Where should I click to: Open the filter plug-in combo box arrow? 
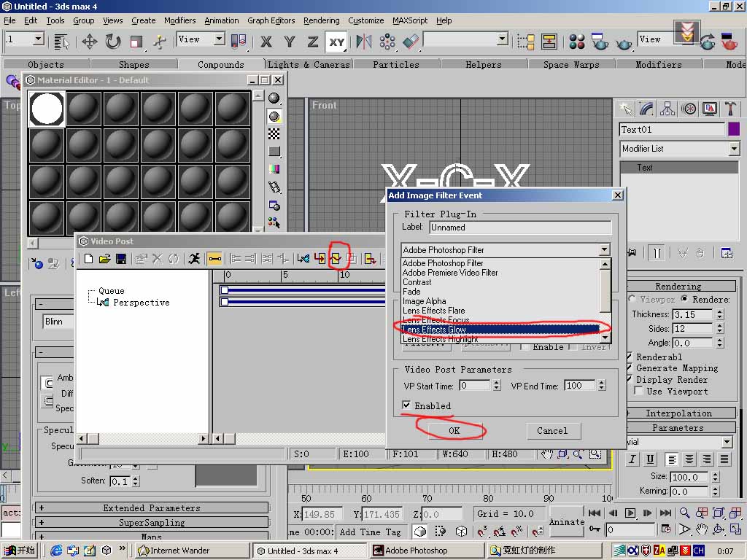coord(604,250)
